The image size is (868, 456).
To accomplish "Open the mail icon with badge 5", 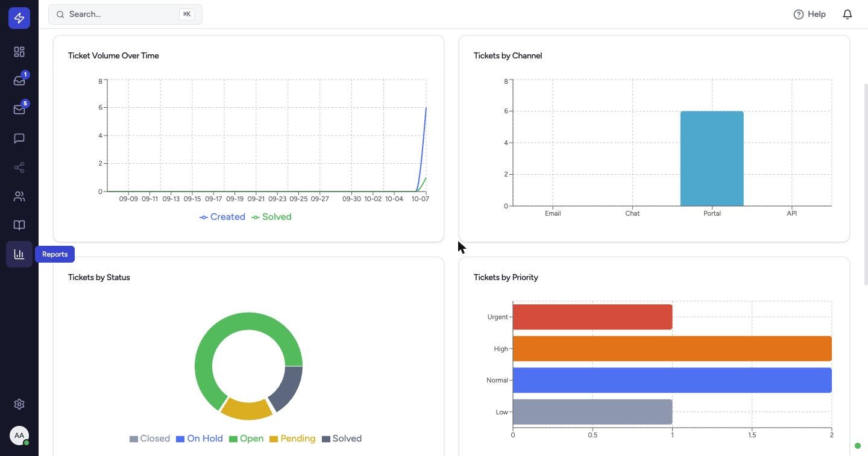I will point(19,110).
